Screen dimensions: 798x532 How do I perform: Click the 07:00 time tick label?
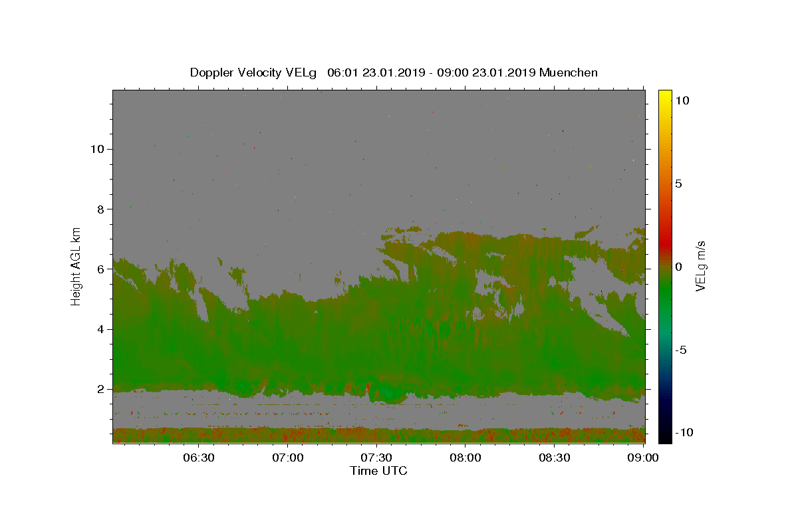pyautogui.click(x=288, y=458)
